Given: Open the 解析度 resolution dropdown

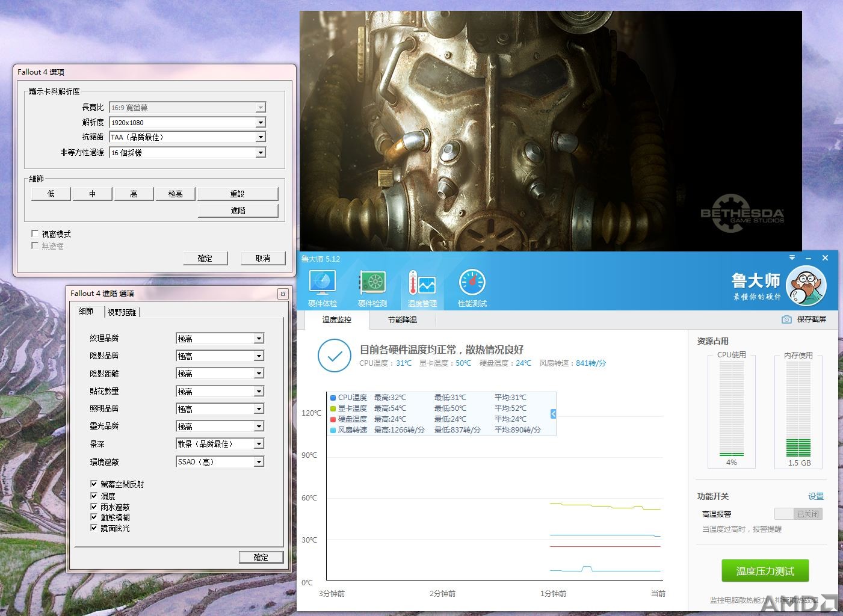Looking at the screenshot, I should [x=187, y=122].
